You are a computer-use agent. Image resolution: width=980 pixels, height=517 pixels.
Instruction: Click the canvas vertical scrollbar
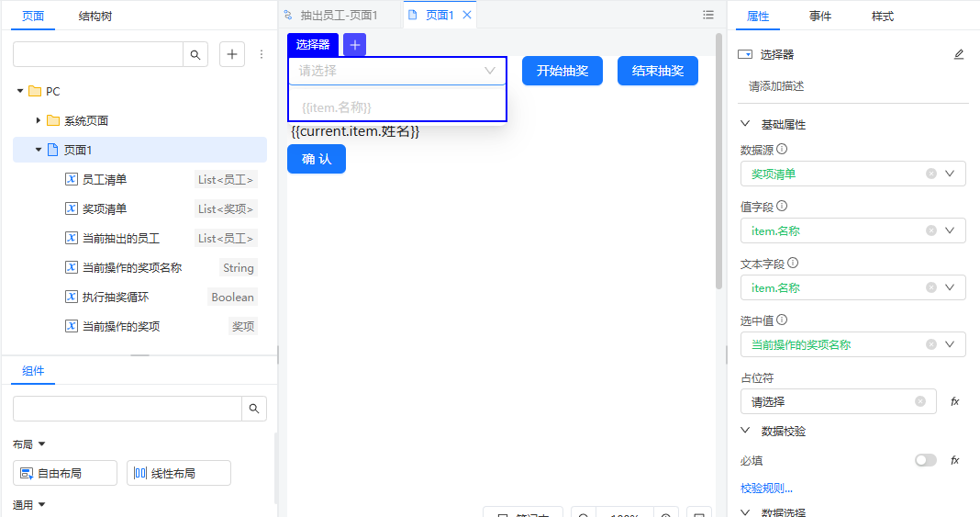pyautogui.click(x=718, y=162)
